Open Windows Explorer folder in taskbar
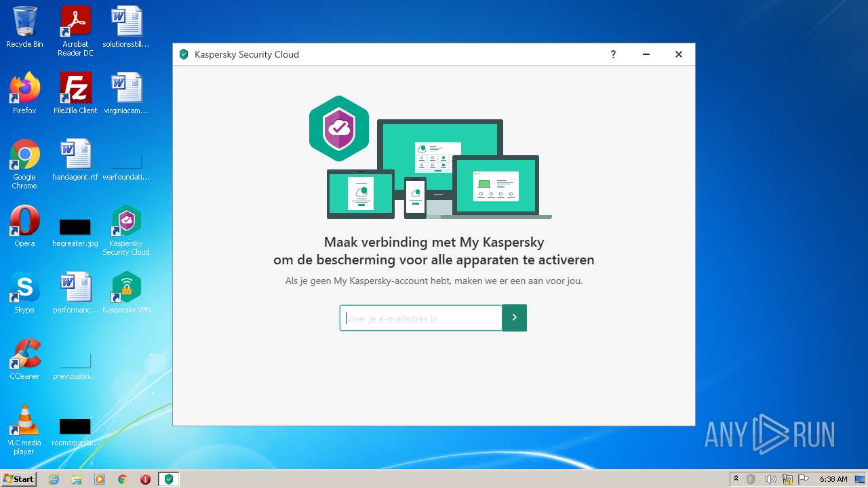Viewport: 868px width, 488px height. click(77, 479)
